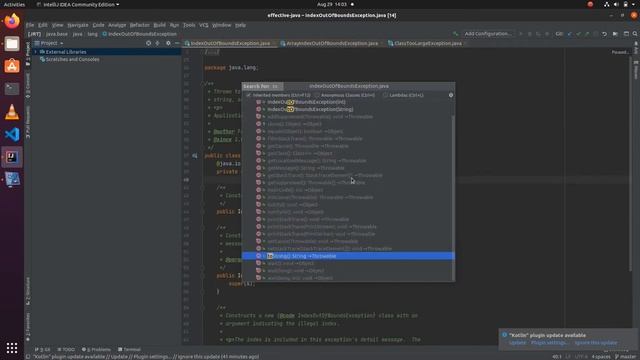Open the Problems tool window button
This screenshot has height=360, width=640.
tap(96, 349)
